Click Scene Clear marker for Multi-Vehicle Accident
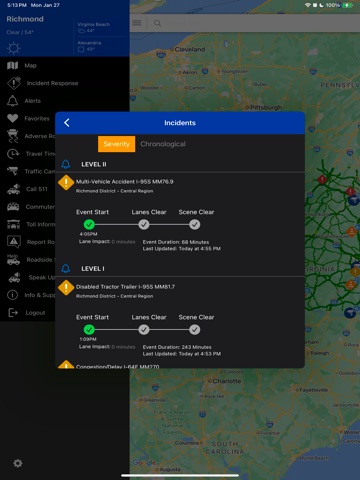 coord(195,224)
